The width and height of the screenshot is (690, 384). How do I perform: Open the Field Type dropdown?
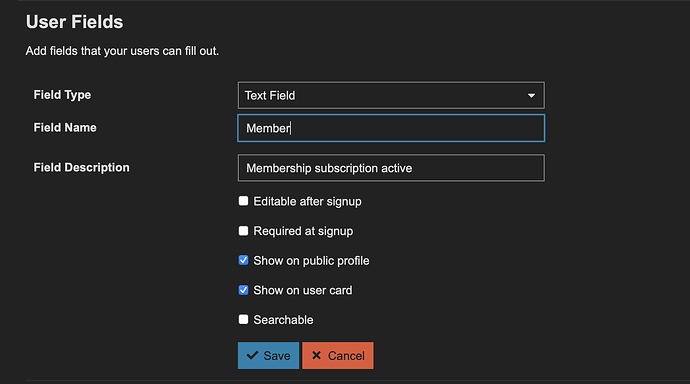(x=391, y=95)
